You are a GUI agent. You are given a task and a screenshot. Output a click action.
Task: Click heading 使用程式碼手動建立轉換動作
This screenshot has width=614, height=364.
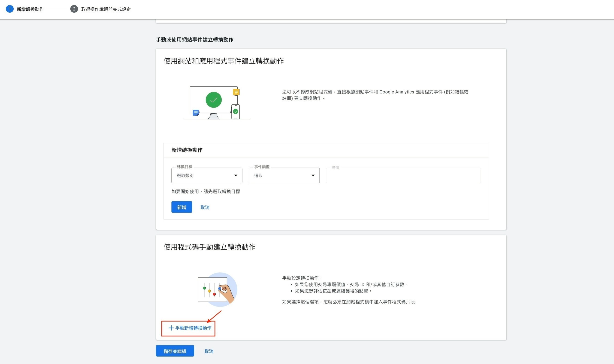(x=209, y=247)
